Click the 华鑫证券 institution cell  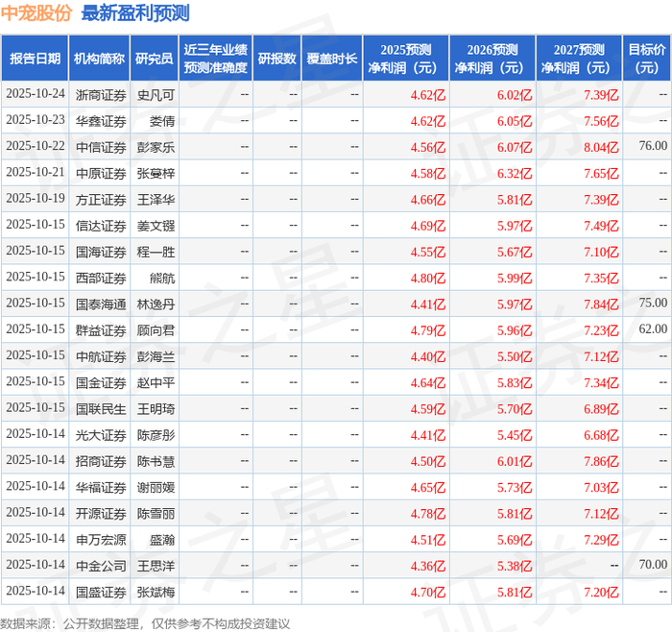coord(101,121)
